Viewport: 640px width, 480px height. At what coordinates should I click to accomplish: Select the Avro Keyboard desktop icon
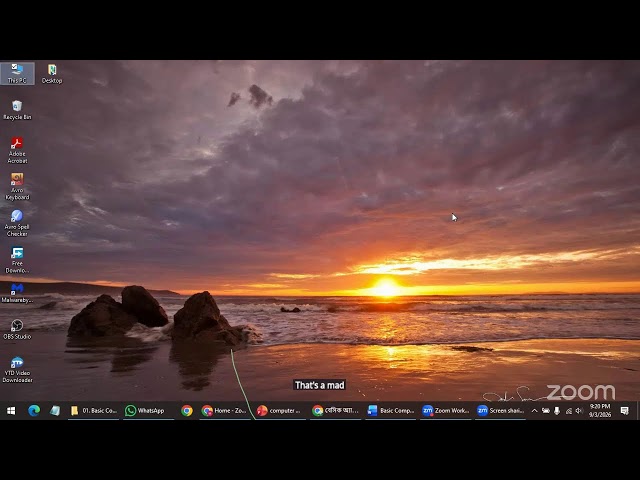(x=17, y=187)
